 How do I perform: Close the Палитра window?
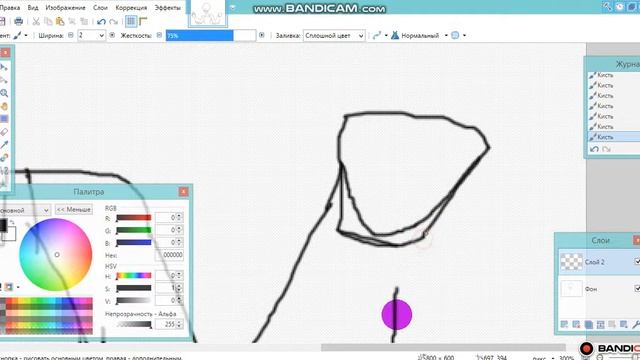183,191
